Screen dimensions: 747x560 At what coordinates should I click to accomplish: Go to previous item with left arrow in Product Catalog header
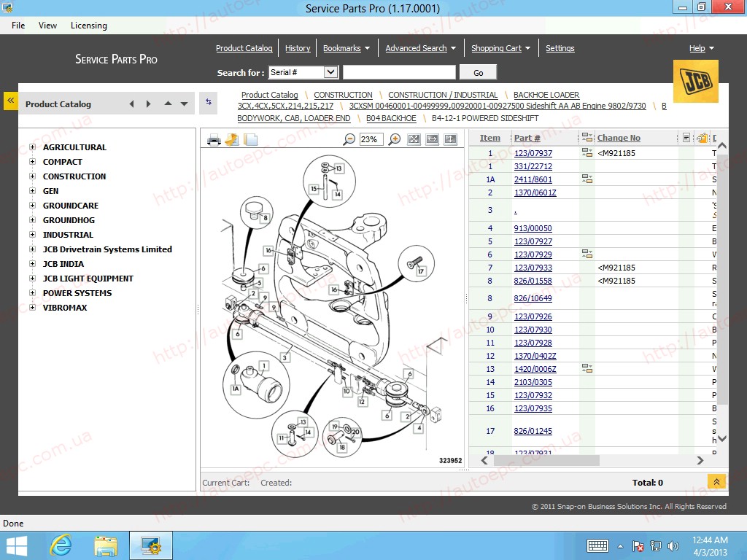tap(132, 104)
